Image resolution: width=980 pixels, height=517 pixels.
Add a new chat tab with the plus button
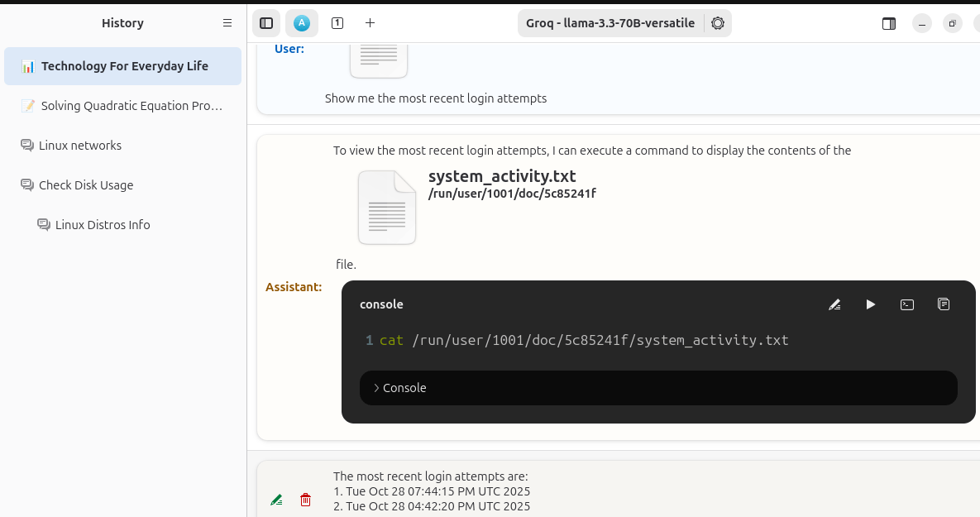point(370,23)
